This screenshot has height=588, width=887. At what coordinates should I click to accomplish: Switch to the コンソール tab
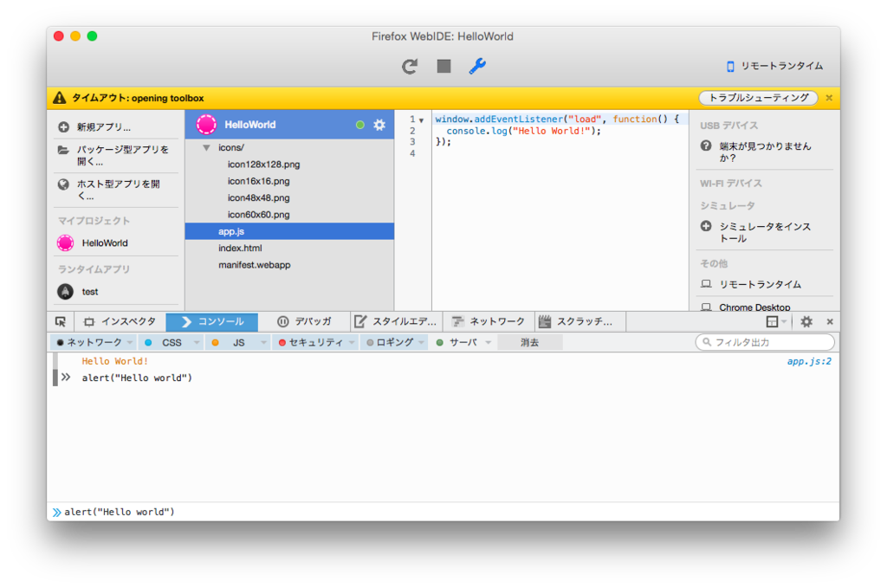(x=212, y=321)
